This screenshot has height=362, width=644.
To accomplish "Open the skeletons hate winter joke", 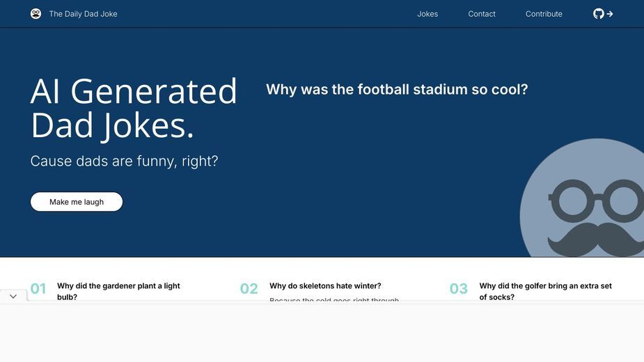I will (325, 285).
